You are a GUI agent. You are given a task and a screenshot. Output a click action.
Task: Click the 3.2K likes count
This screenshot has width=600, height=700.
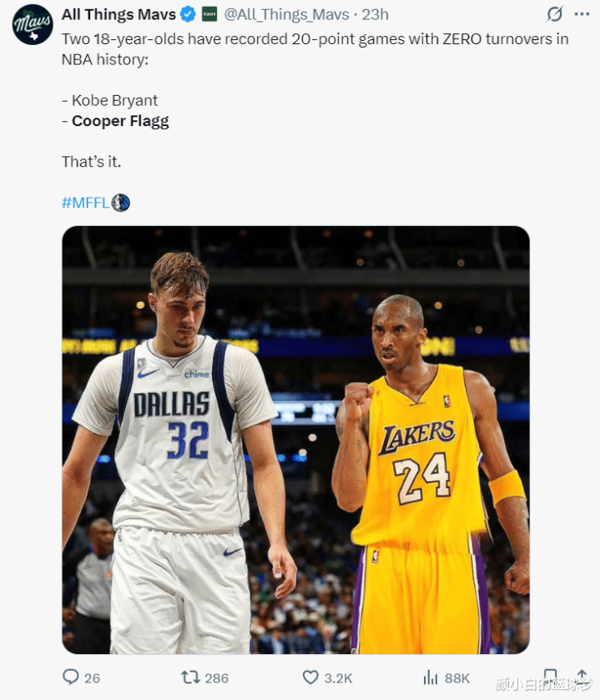338,678
